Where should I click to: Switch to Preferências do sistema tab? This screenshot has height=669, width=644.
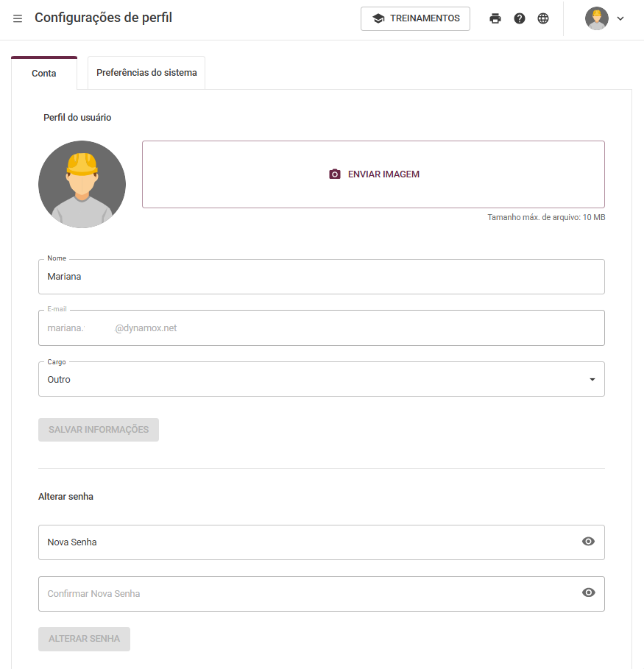tap(146, 73)
